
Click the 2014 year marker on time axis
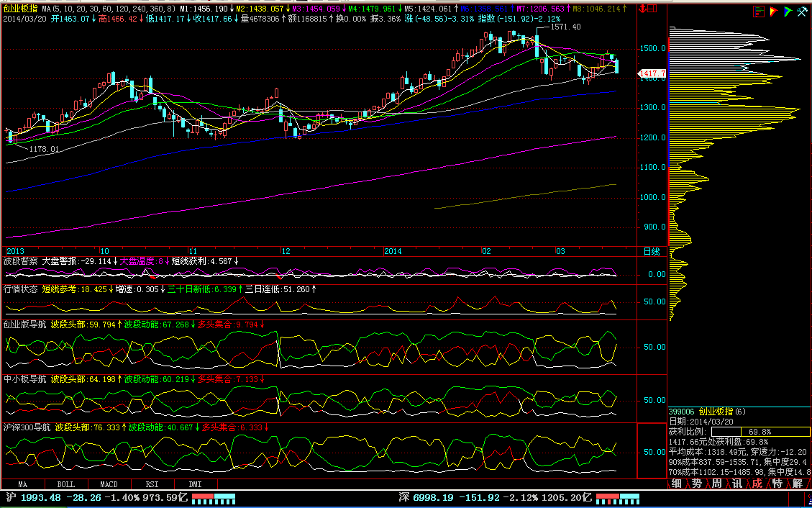pyautogui.click(x=393, y=252)
